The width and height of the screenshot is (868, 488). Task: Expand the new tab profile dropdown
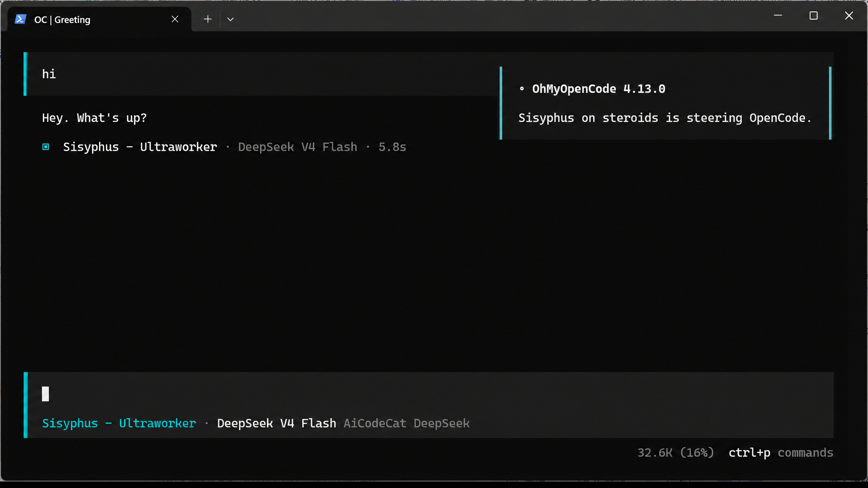231,19
